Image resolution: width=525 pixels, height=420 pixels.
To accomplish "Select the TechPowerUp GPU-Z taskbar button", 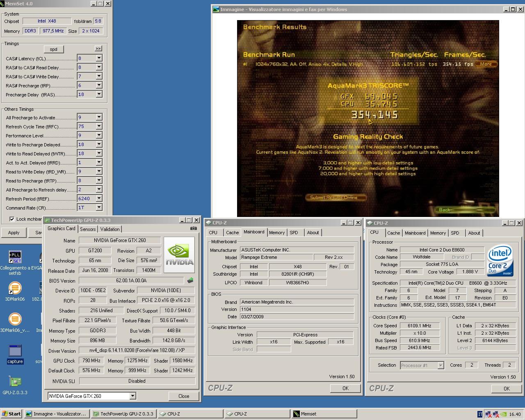I will coord(124,414).
